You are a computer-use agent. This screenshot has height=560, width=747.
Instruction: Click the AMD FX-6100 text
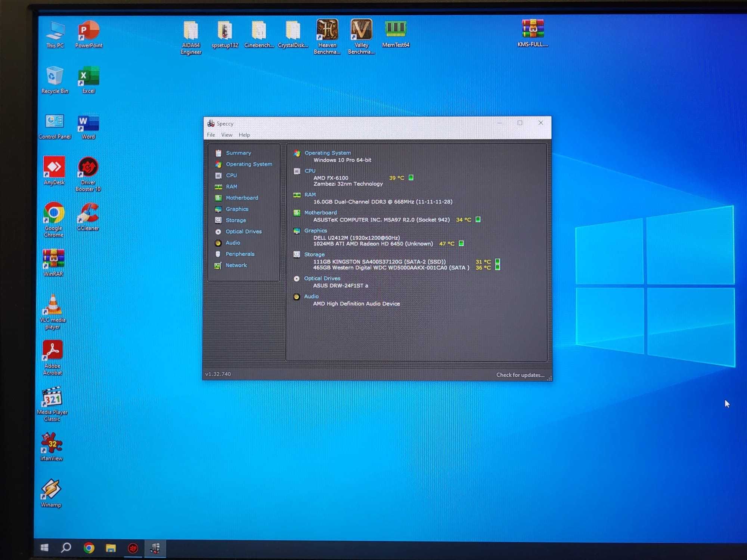[x=331, y=178]
